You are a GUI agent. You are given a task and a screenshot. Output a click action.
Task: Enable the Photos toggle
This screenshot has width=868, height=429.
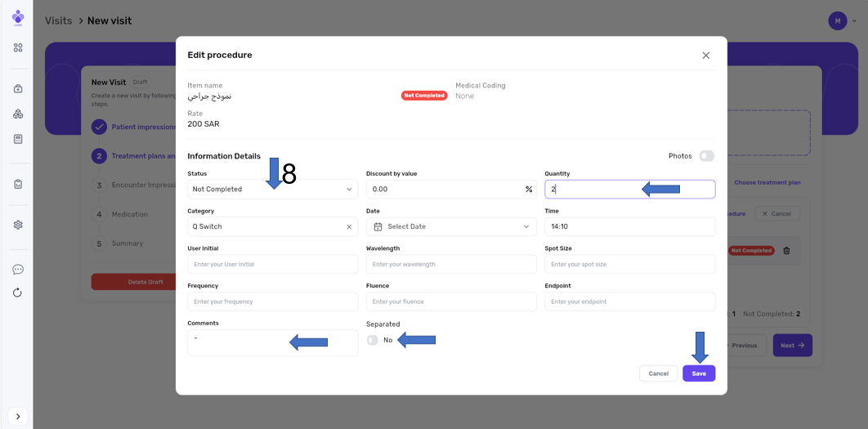(706, 156)
